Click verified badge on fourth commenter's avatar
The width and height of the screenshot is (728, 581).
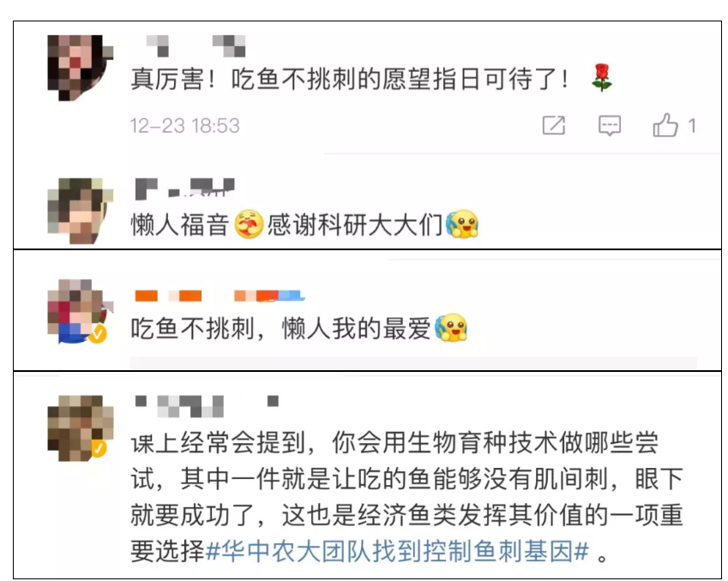[x=98, y=449]
